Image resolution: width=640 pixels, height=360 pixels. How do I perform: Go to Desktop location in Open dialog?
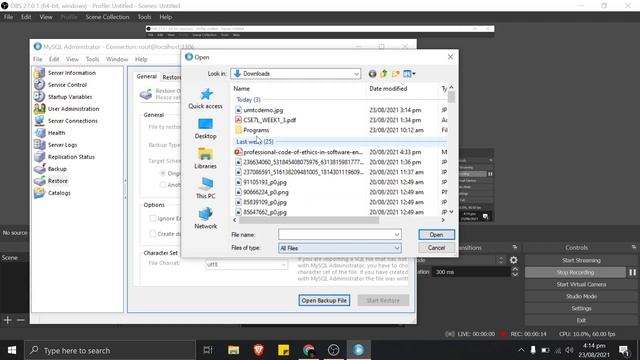coord(205,129)
